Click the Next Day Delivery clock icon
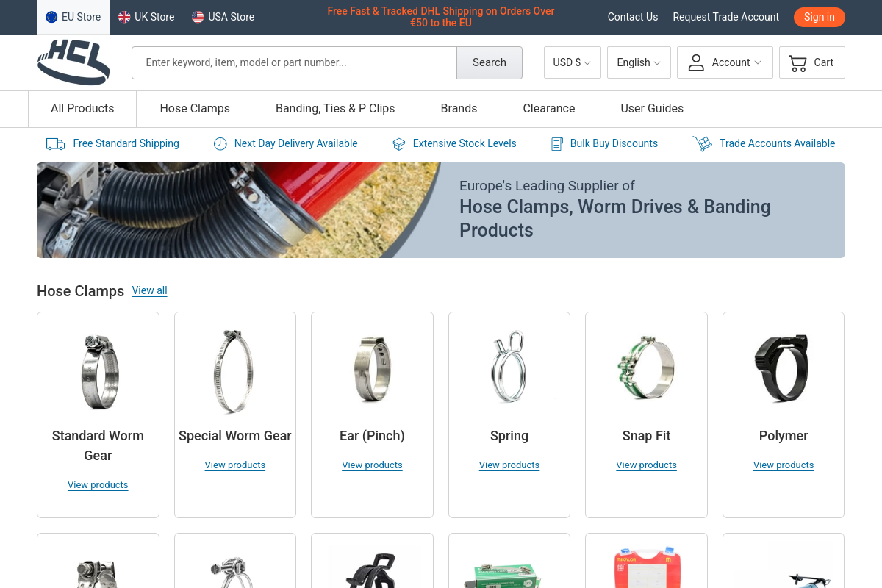This screenshot has width=882, height=588. tap(220, 144)
